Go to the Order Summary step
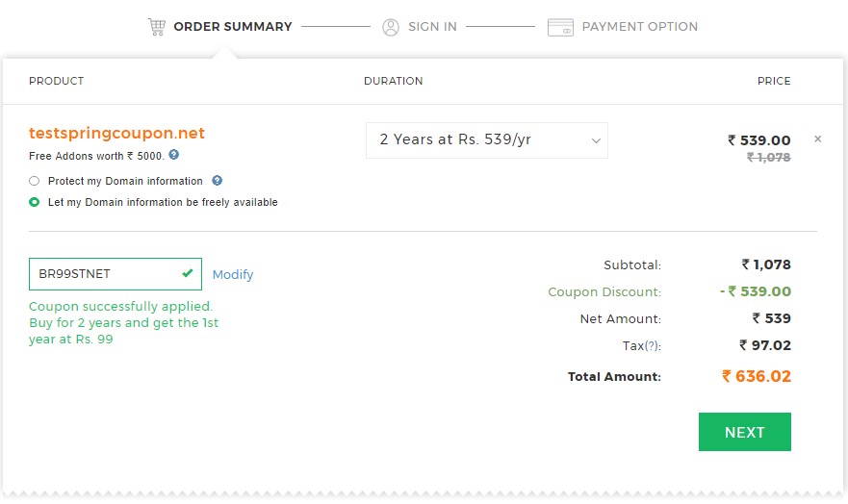 coord(233,27)
